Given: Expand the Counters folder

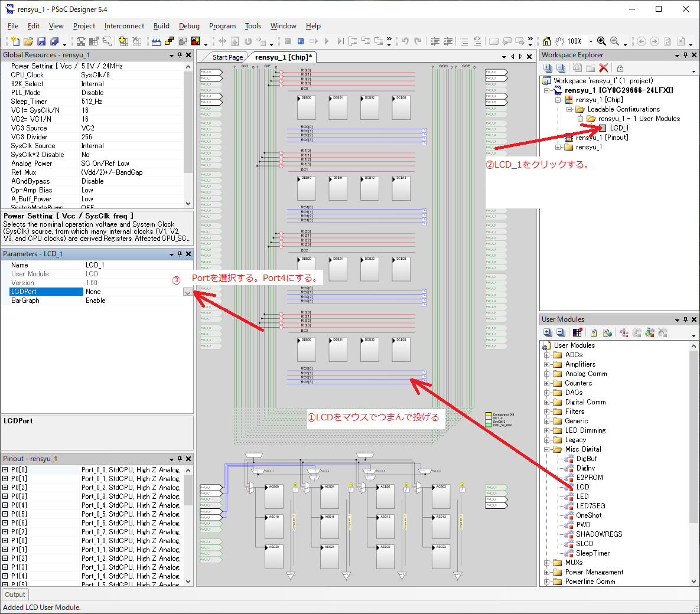Looking at the screenshot, I should (x=546, y=383).
